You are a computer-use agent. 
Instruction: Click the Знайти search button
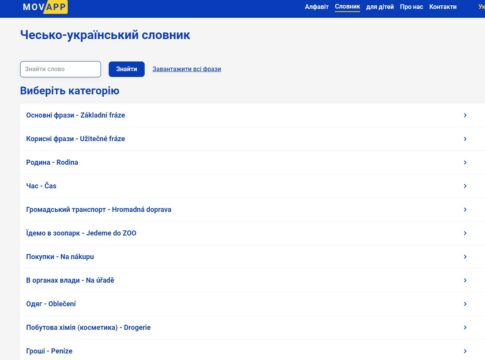click(x=127, y=69)
